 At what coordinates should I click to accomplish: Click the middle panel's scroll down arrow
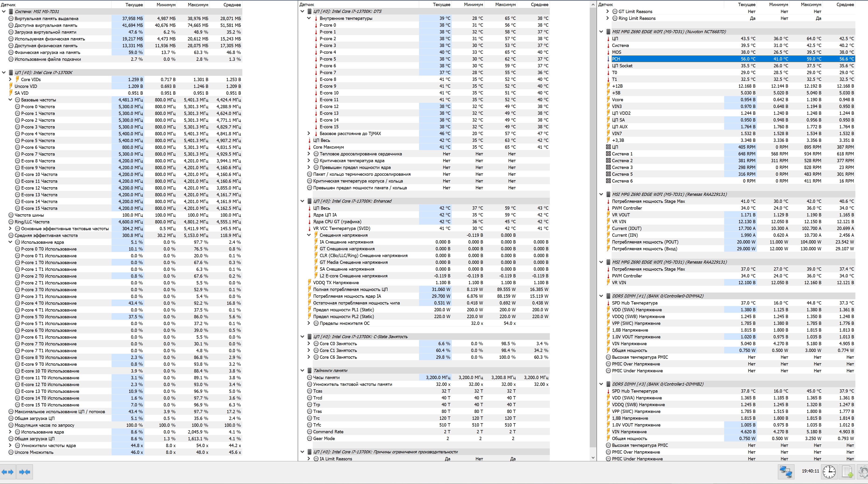pos(593,458)
